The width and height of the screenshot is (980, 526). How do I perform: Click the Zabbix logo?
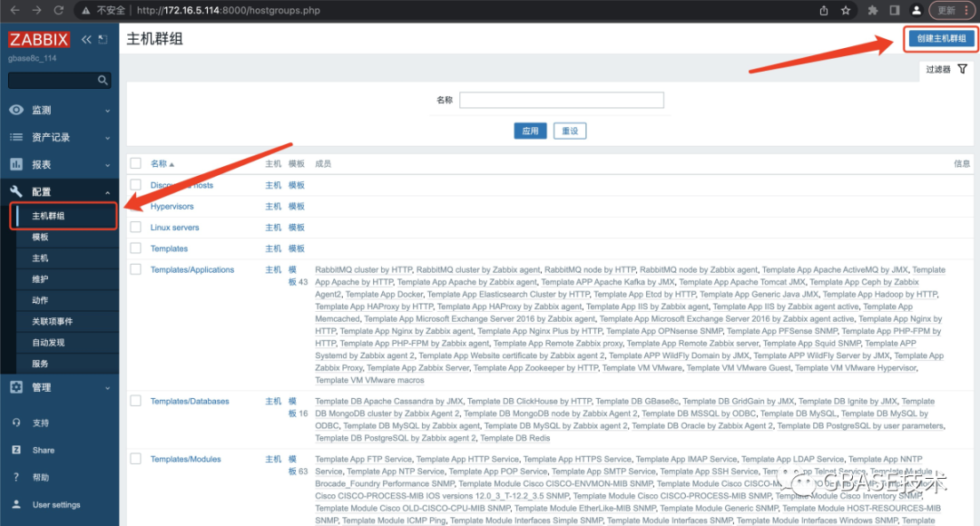(39, 39)
